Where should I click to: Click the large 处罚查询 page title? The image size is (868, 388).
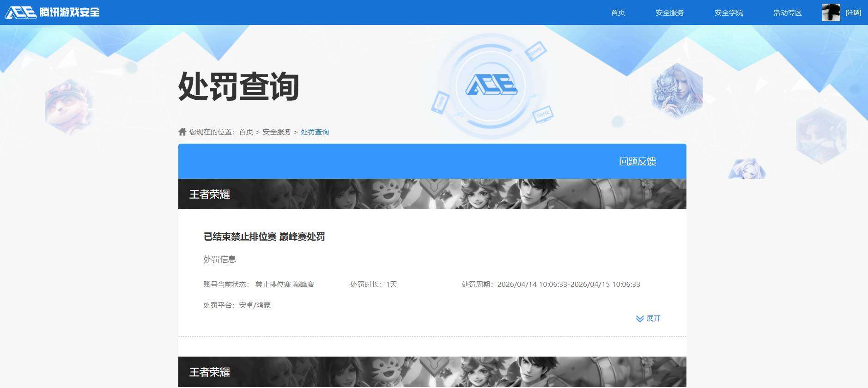238,86
